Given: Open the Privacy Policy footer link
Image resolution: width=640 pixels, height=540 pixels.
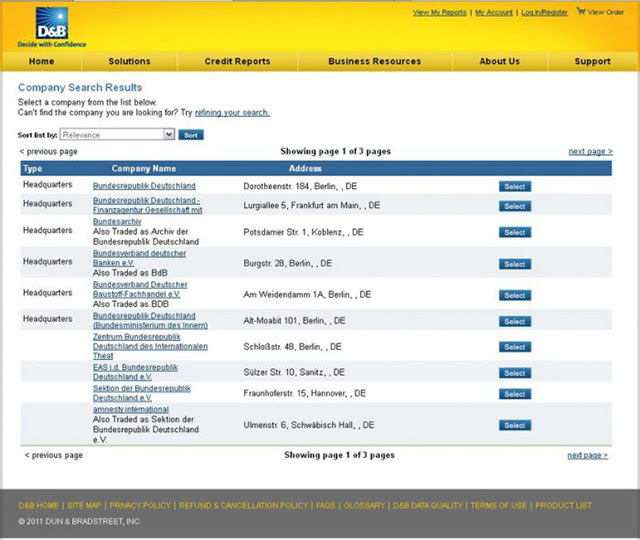Looking at the screenshot, I should (x=140, y=505).
